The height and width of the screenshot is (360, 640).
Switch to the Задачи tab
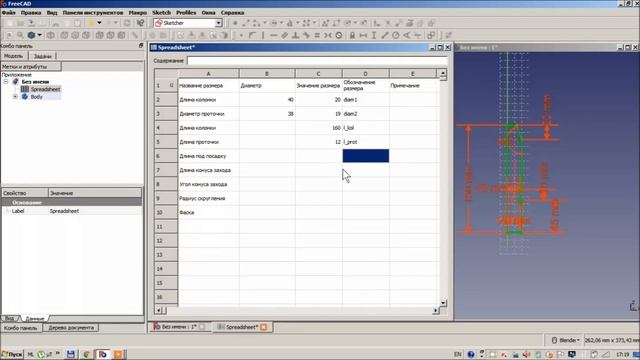(42, 56)
